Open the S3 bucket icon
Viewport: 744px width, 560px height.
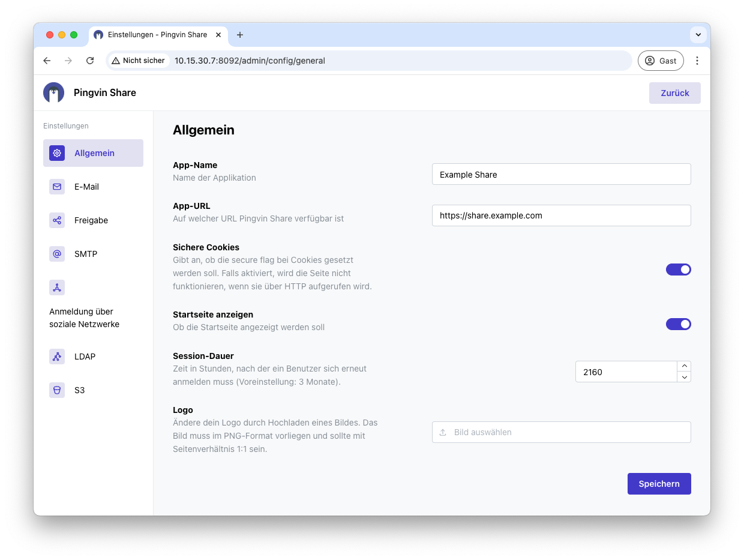tap(57, 390)
